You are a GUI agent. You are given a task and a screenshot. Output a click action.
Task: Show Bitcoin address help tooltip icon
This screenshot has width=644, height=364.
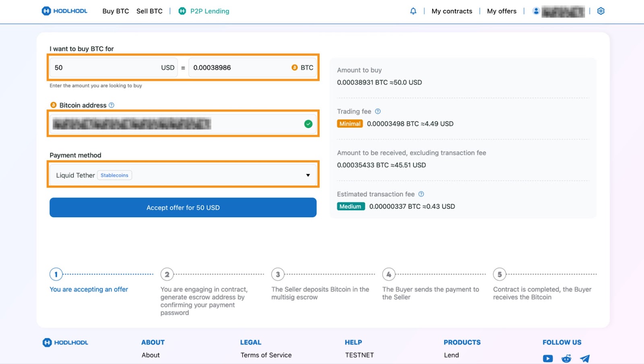tap(111, 105)
